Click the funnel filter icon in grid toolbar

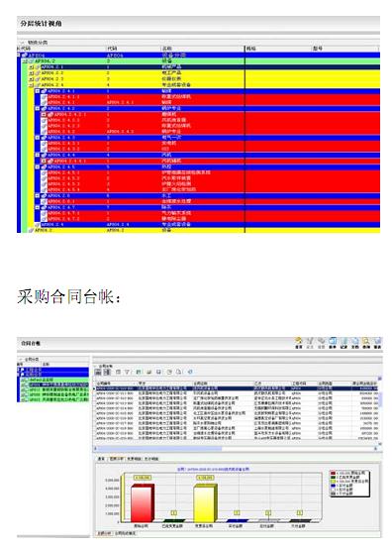(127, 372)
